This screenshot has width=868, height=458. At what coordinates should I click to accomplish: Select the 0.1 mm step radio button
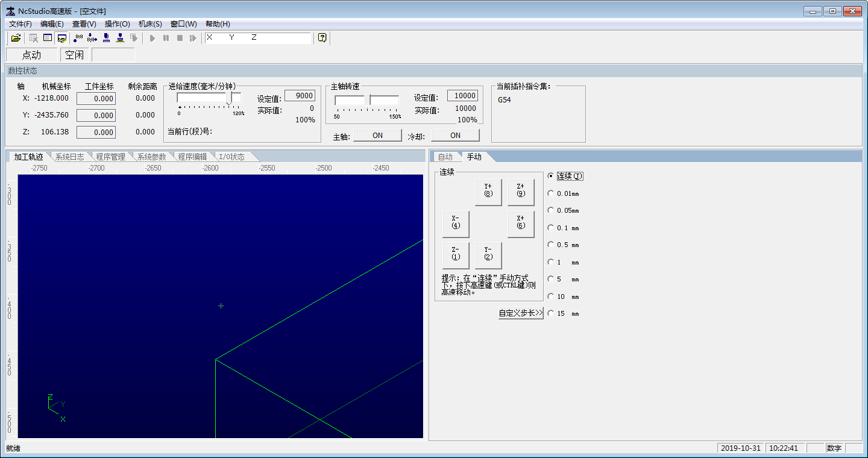coord(550,228)
